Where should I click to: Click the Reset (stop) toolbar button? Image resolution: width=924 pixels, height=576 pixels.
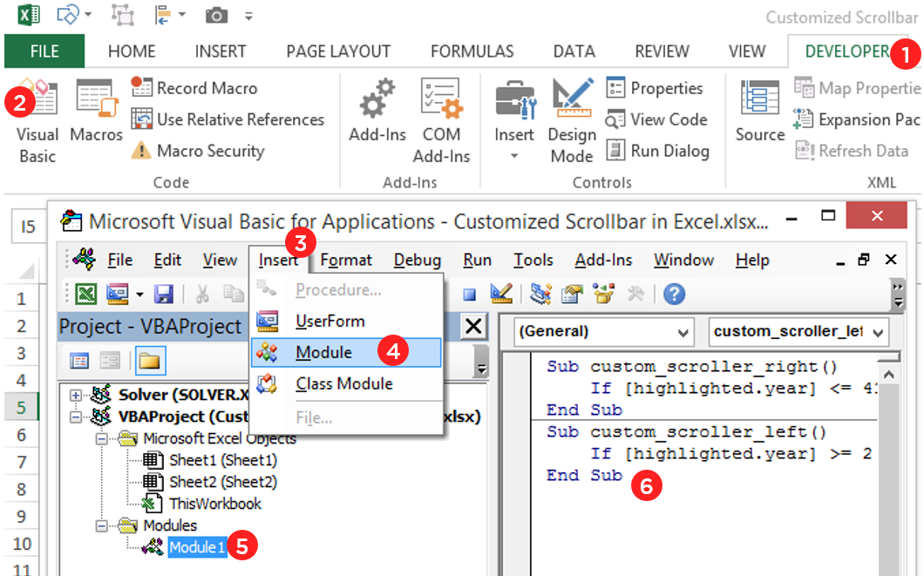pos(469,294)
